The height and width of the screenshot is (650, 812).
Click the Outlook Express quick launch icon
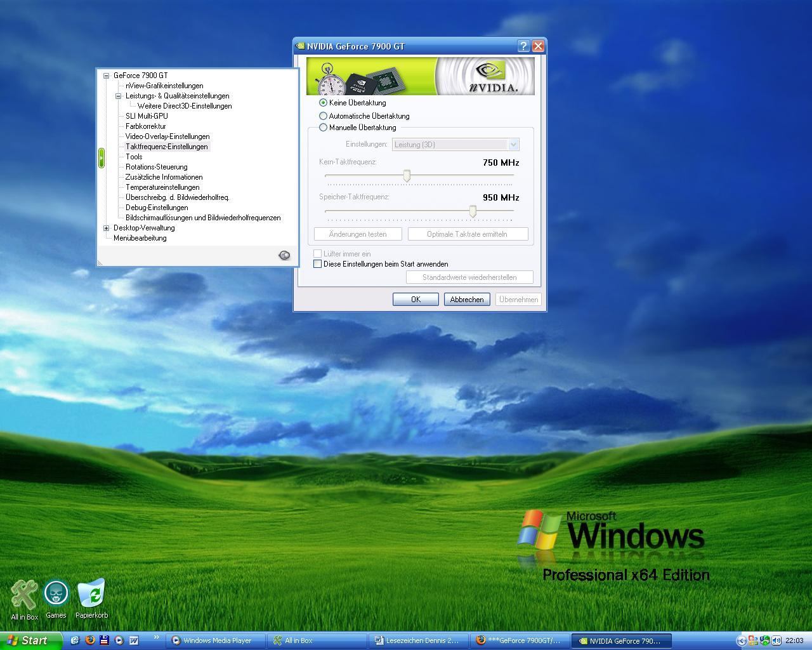[x=75, y=640]
